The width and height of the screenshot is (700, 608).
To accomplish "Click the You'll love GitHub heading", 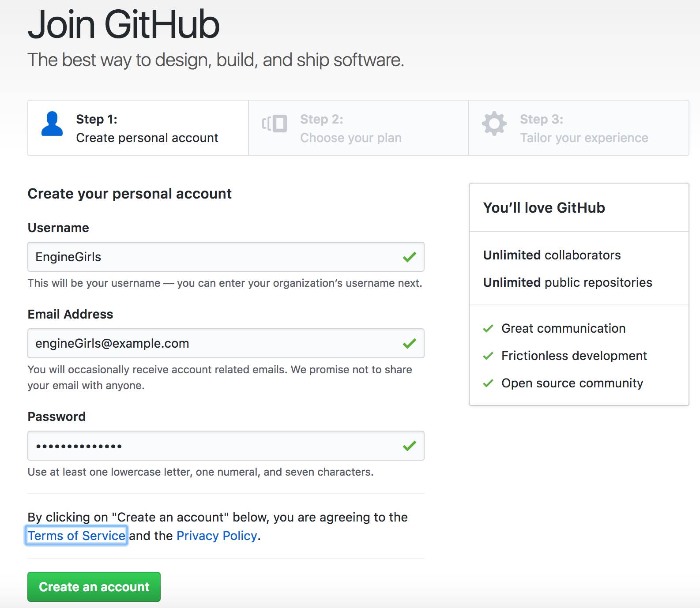I will pyautogui.click(x=544, y=208).
